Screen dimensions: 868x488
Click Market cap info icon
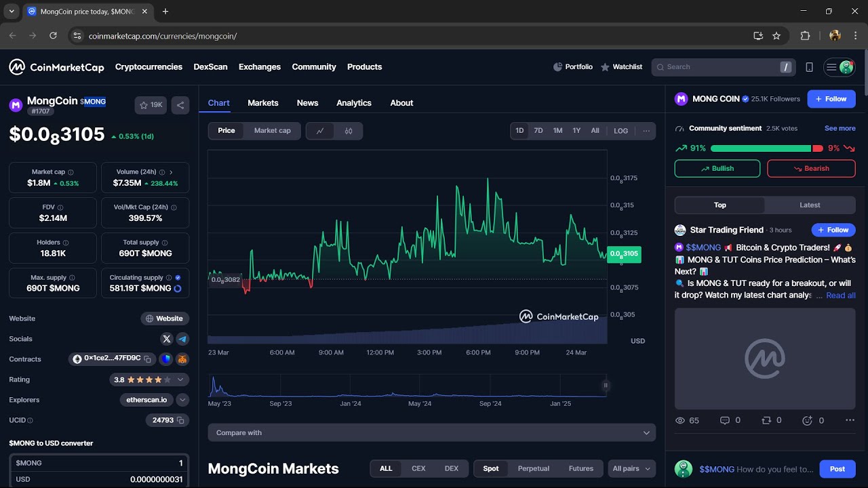(71, 172)
